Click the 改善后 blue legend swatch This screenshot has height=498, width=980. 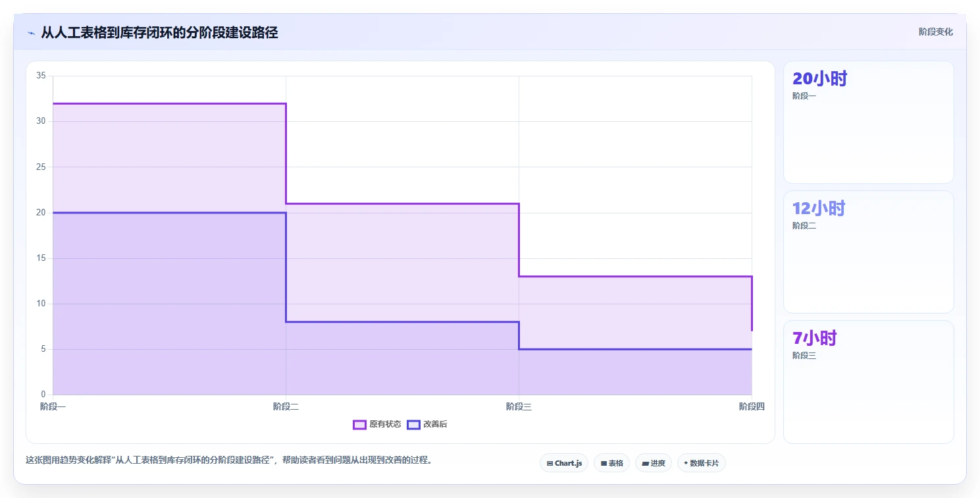pos(413,424)
